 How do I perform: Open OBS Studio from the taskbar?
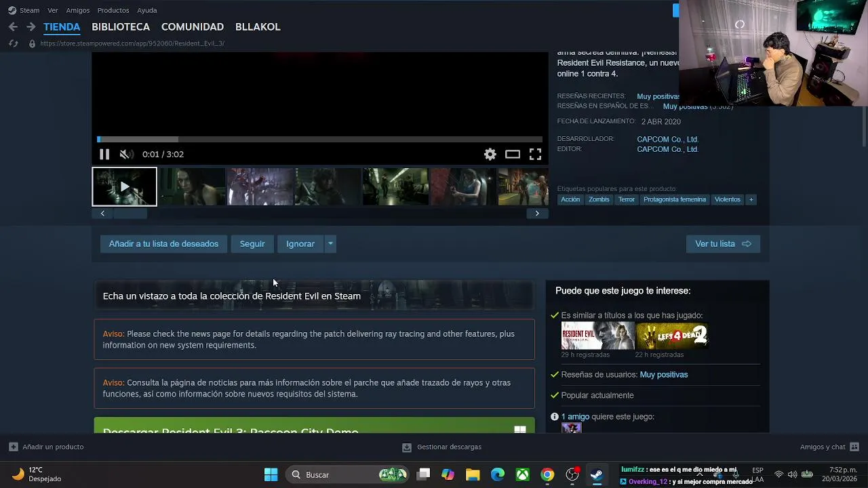pos(572,475)
